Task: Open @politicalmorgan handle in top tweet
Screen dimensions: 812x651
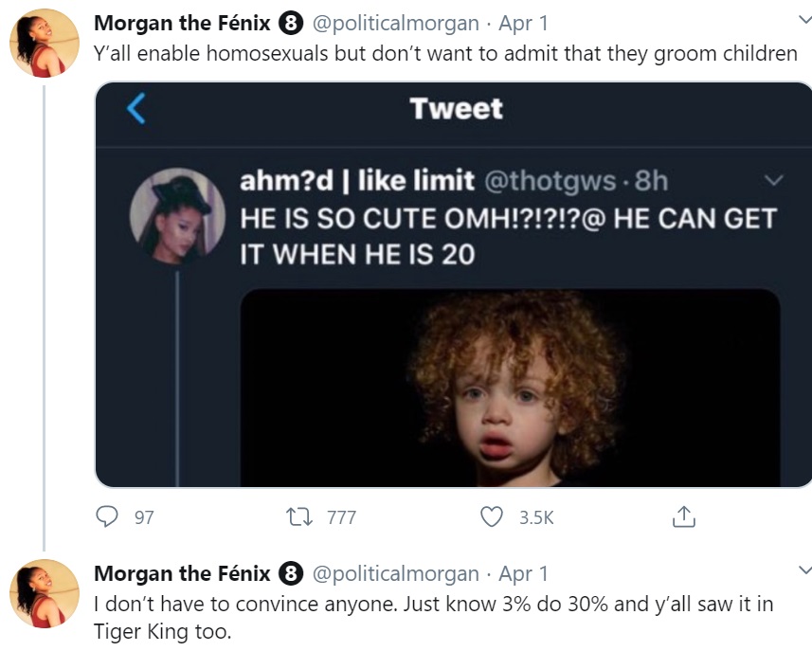Action: point(396,24)
